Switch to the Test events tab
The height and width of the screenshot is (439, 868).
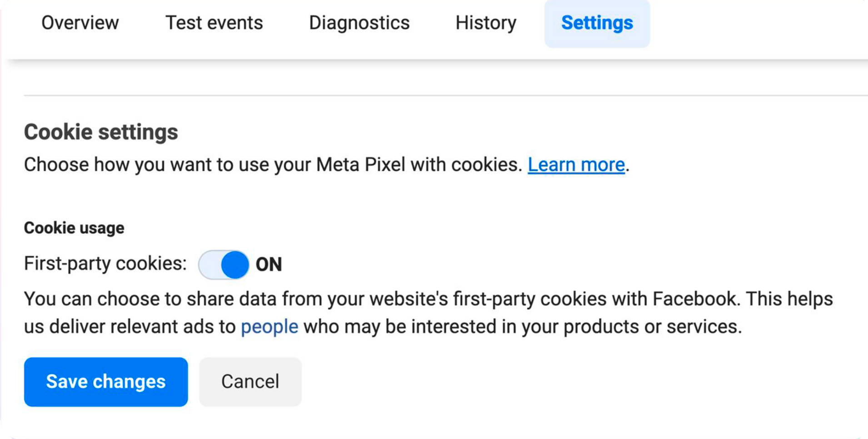(214, 23)
